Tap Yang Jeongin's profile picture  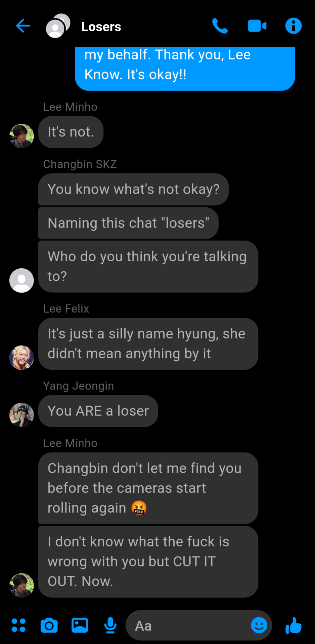pos(21,415)
